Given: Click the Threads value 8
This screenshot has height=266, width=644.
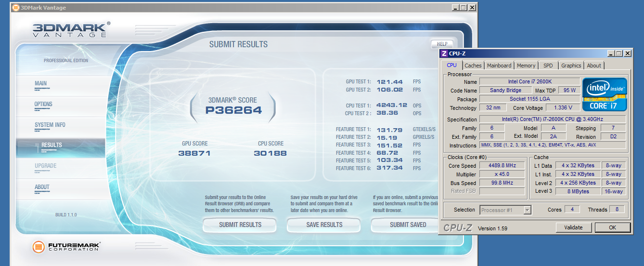Looking at the screenshot, I should (x=616, y=210).
